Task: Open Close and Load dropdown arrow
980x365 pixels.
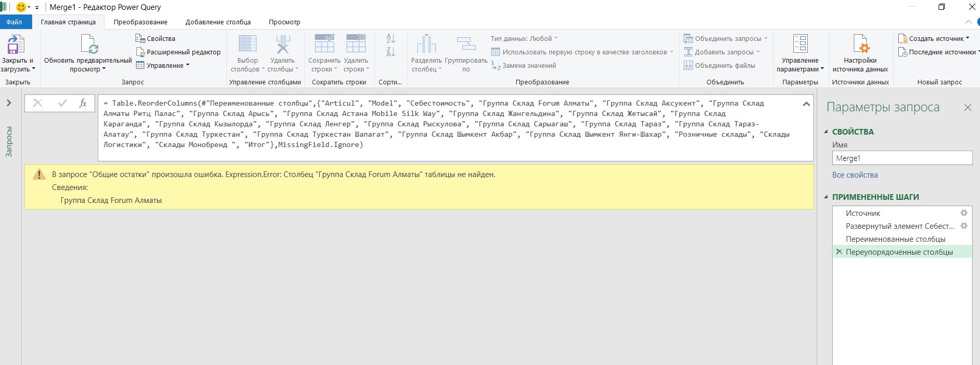Action: (x=34, y=69)
